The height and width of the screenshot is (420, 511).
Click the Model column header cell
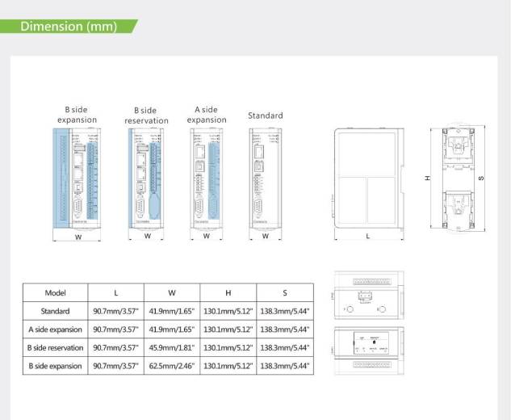tap(55, 293)
